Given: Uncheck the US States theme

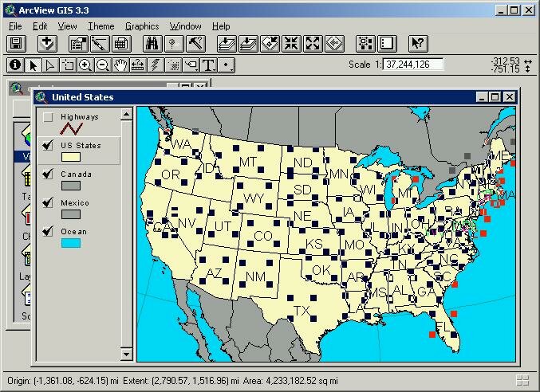Looking at the screenshot, I should [48, 146].
